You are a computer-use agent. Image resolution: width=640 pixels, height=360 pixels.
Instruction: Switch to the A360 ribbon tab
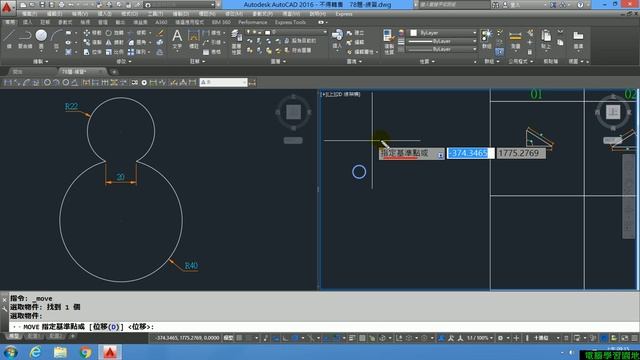(x=161, y=22)
